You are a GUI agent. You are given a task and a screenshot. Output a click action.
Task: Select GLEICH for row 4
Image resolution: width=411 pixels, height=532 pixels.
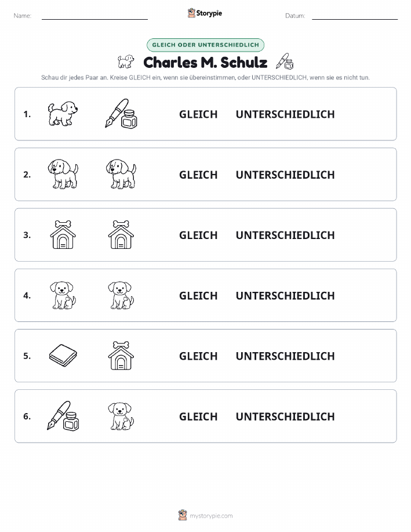(198, 295)
